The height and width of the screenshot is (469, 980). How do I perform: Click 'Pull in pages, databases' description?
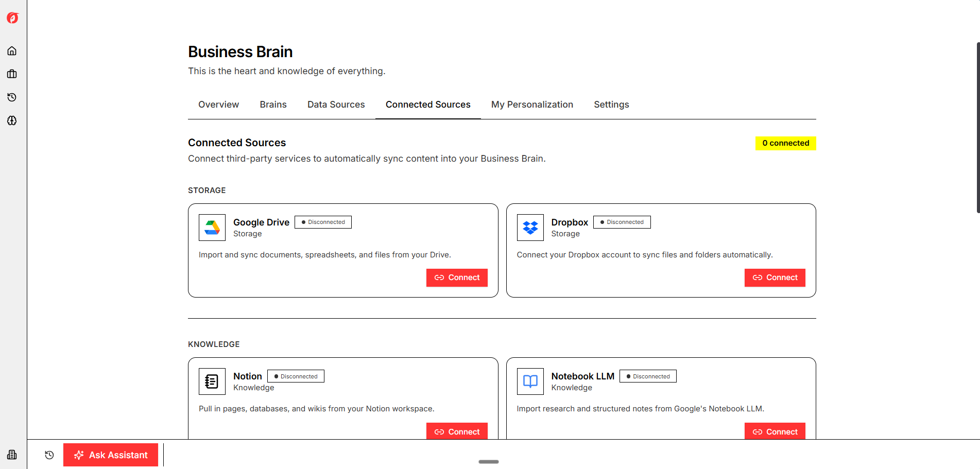pos(317,409)
